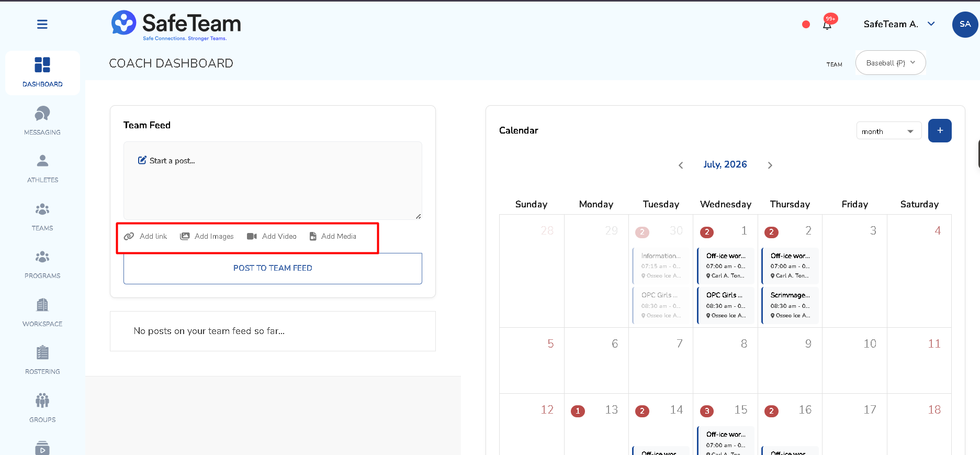Open July 1 OPC Girls event
Screen dimensions: 980x455
click(x=726, y=305)
